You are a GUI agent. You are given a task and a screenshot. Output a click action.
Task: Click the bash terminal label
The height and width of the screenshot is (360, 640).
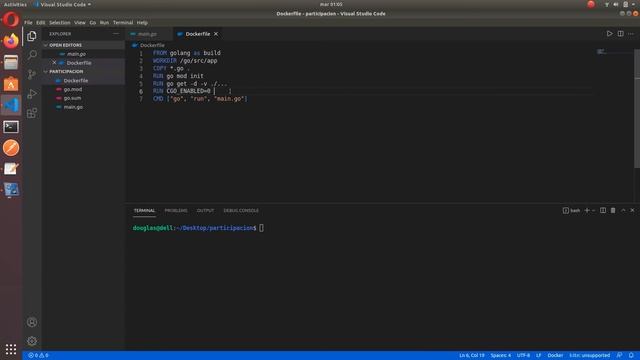(x=571, y=211)
